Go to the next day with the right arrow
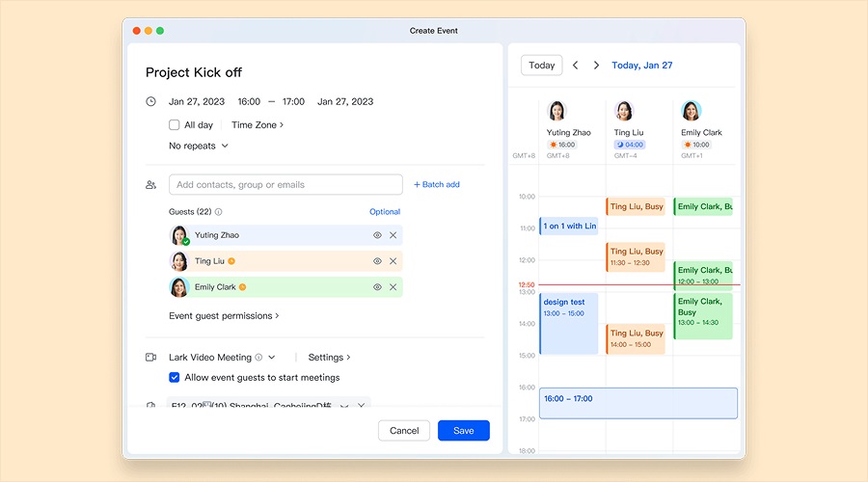 596,66
